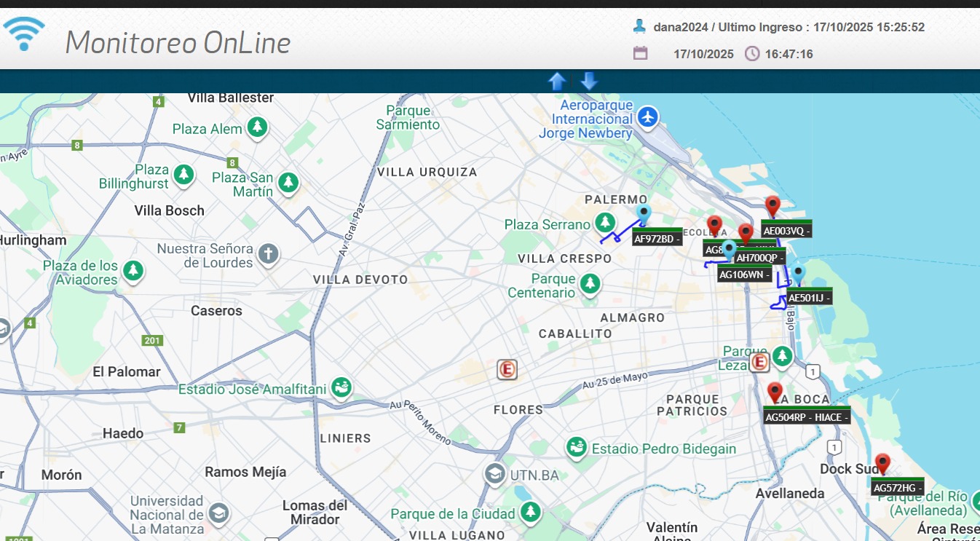
Task: Click the calendar icon beside the date
Action: 640,53
